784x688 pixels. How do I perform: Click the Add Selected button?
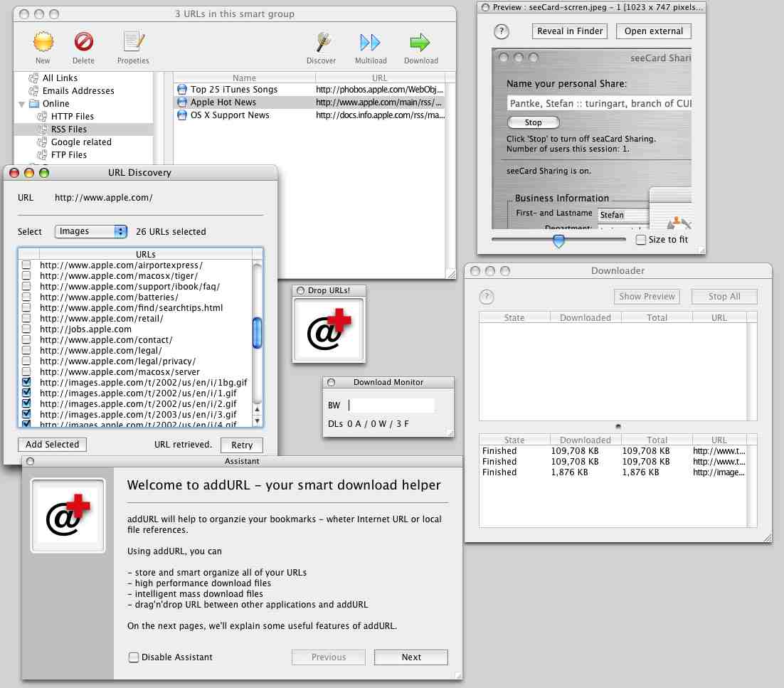pyautogui.click(x=52, y=445)
